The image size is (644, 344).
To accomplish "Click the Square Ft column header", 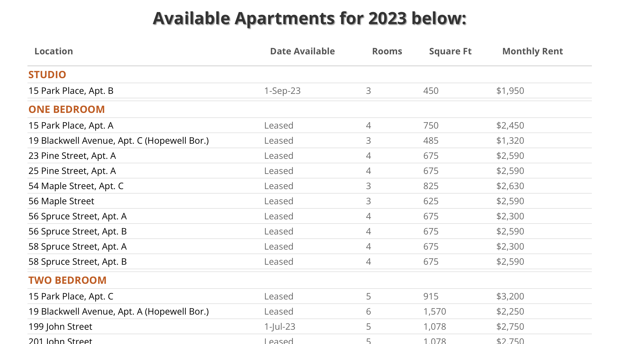I will tap(450, 51).
